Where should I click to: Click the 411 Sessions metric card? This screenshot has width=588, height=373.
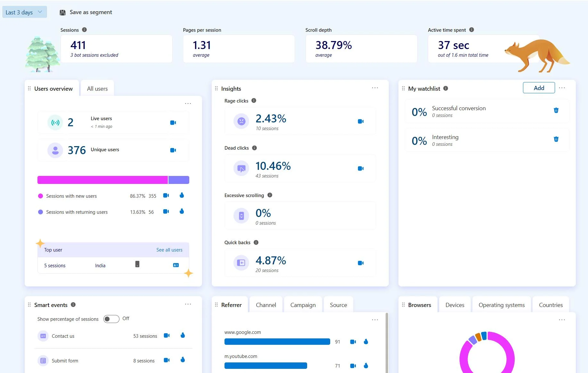coord(117,49)
